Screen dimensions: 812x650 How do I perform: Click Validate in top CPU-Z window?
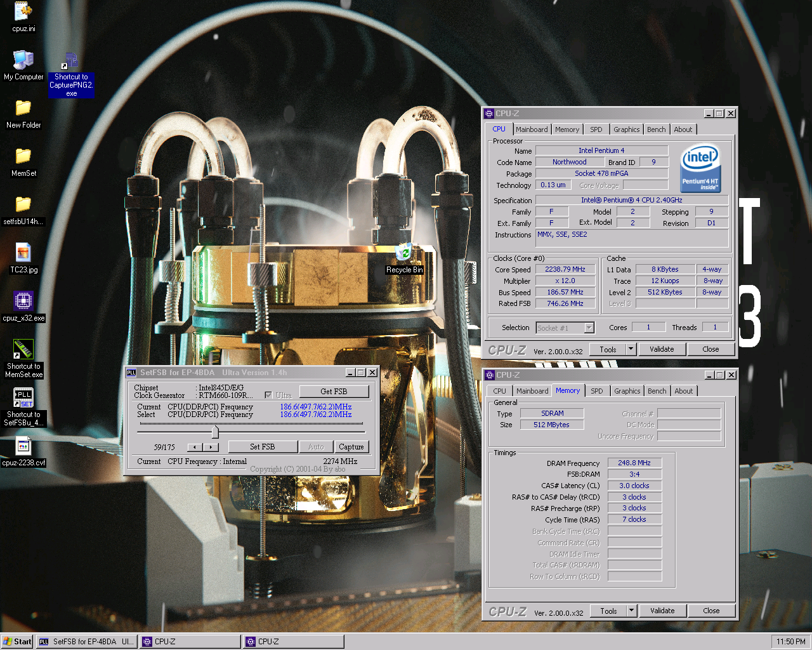click(662, 349)
